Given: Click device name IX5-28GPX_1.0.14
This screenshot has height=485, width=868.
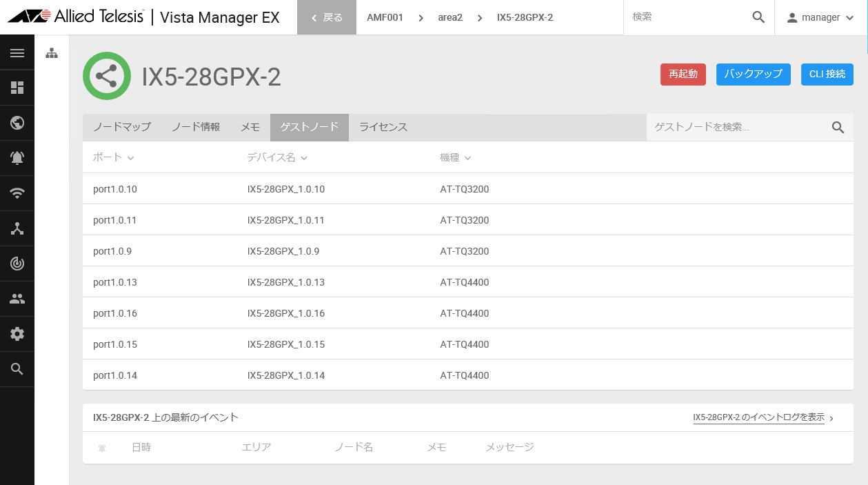Looking at the screenshot, I should click(x=286, y=375).
